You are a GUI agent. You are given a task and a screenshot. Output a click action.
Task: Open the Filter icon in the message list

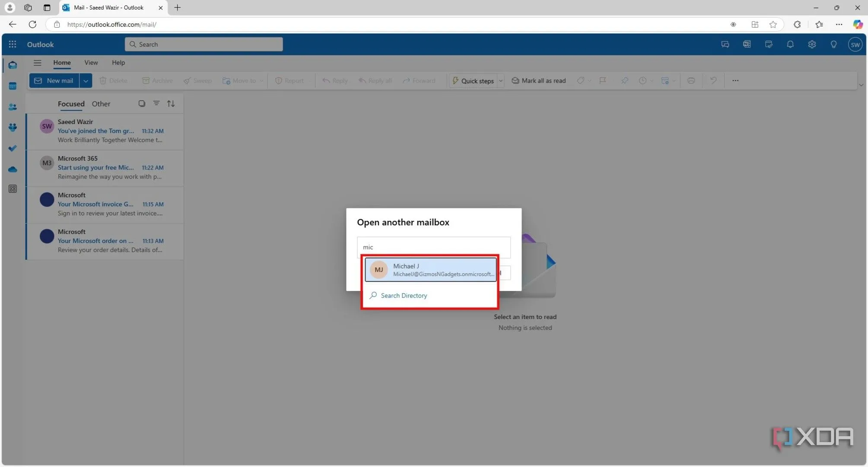[x=156, y=103]
